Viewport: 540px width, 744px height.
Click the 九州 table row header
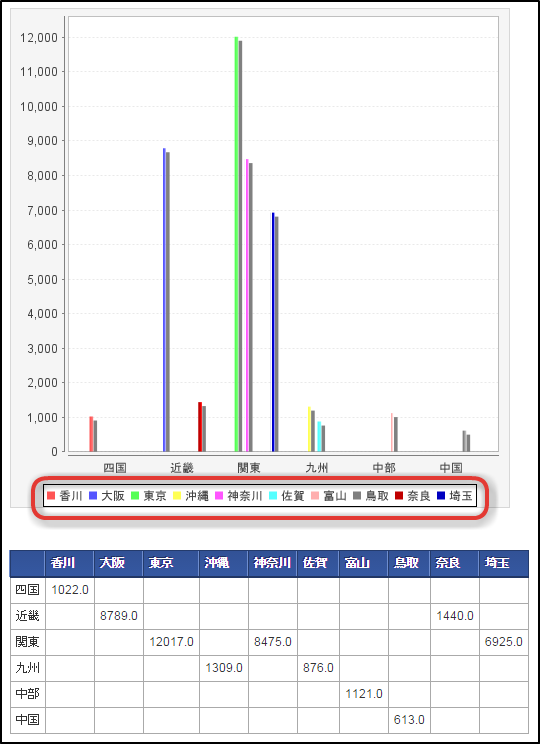pyautogui.click(x=28, y=668)
